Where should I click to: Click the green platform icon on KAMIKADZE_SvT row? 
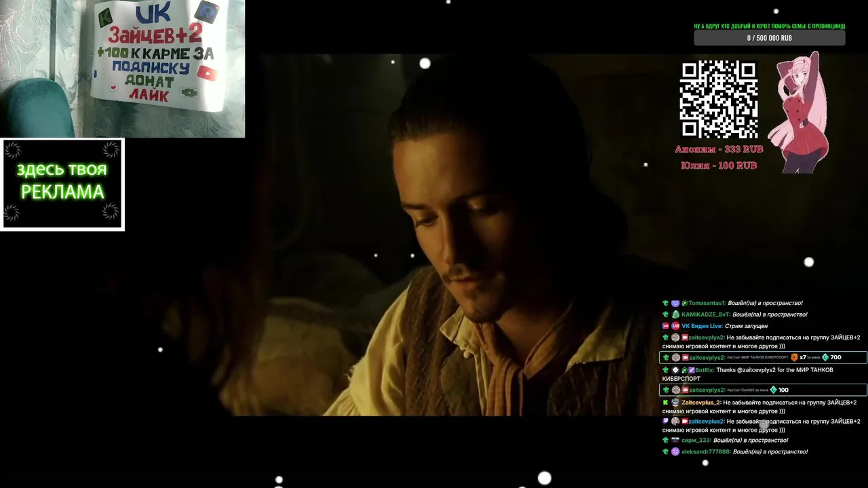pyautogui.click(x=665, y=314)
